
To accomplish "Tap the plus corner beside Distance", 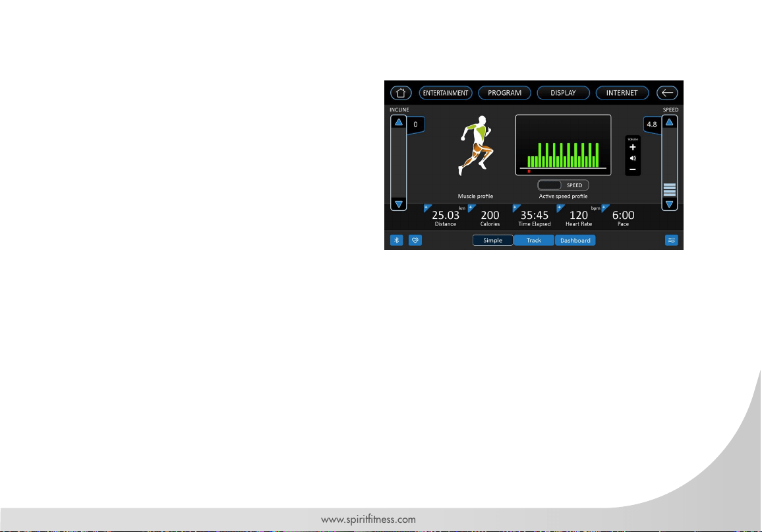I will click(x=427, y=208).
